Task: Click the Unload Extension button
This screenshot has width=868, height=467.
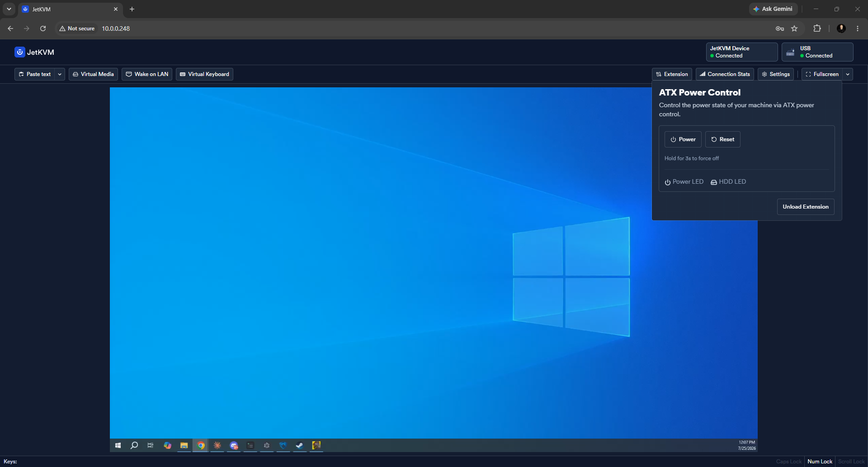Action: pos(806,207)
